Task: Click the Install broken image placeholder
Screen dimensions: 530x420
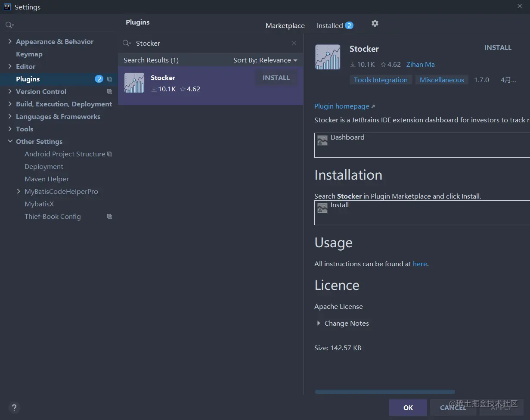Action: 322,208
